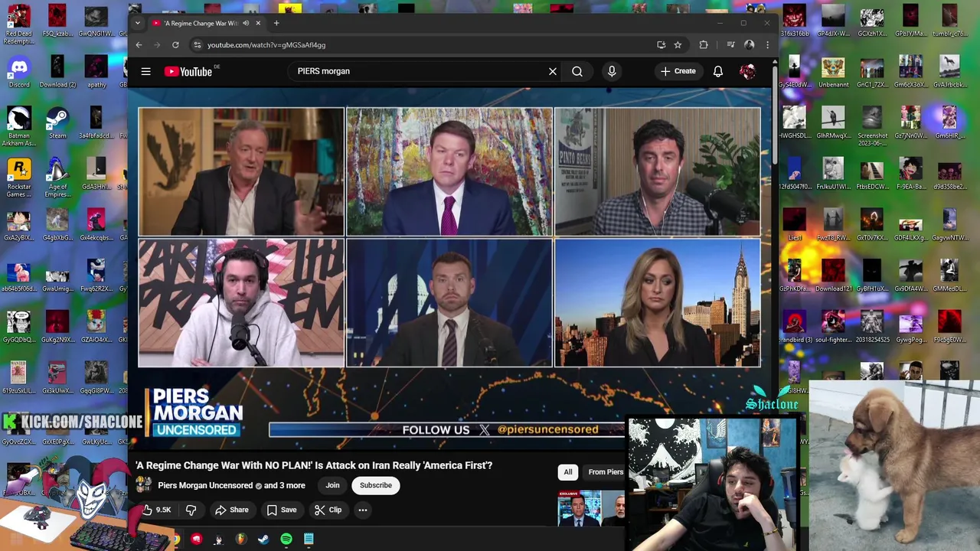
Task: Install app icon in address bar
Action: click(x=661, y=45)
